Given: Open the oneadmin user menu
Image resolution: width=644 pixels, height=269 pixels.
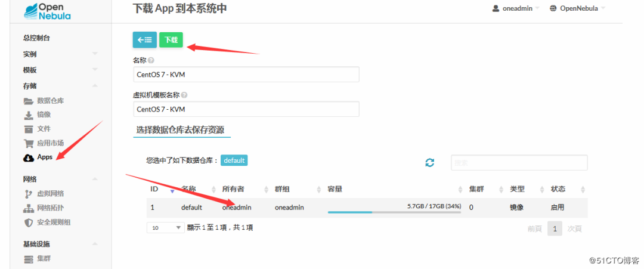Looking at the screenshot, I should point(516,8).
